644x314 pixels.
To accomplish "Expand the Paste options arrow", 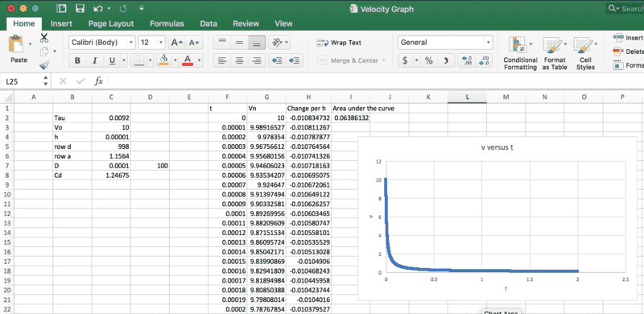I will (31, 43).
